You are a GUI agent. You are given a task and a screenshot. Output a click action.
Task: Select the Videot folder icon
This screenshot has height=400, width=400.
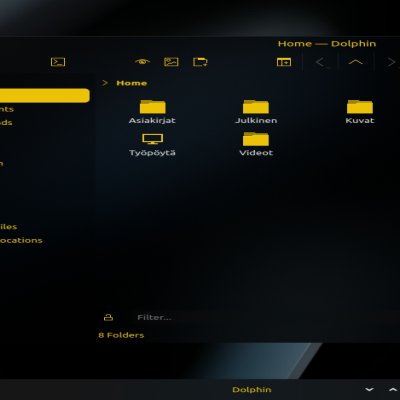coord(256,139)
